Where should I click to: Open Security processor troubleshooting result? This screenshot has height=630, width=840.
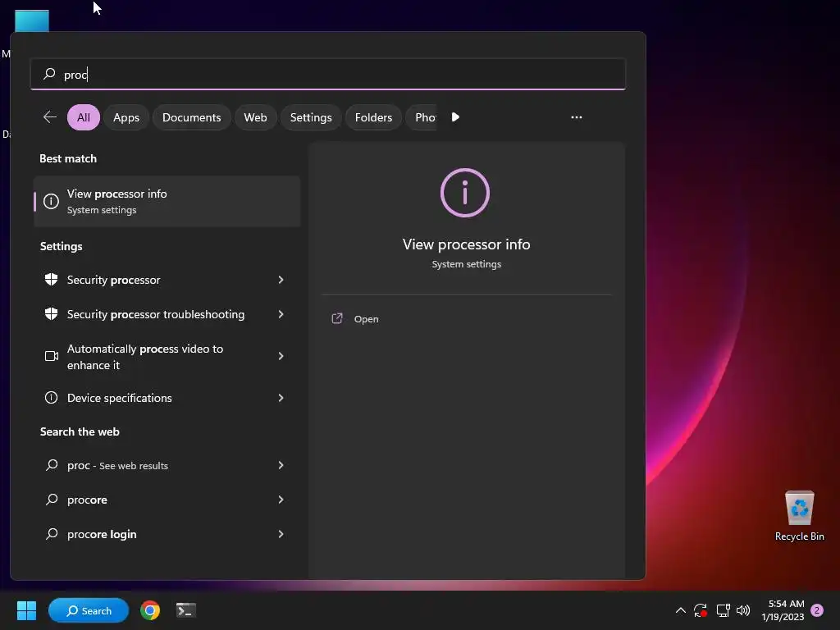(155, 314)
